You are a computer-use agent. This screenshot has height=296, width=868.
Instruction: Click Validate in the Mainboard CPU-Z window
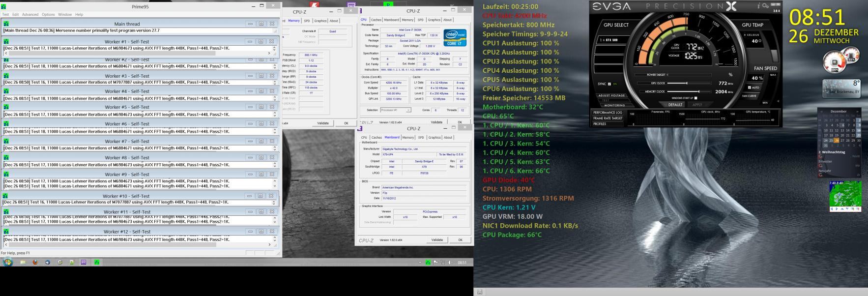[437, 240]
